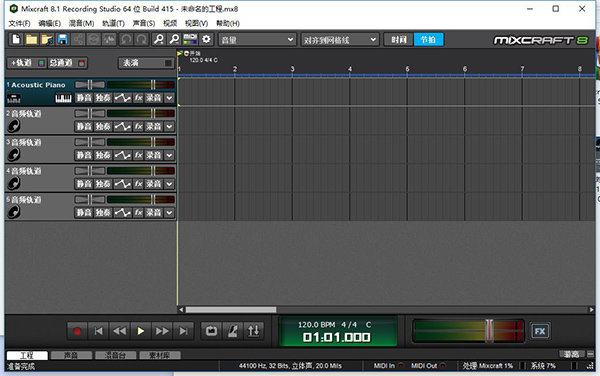Image resolution: width=600 pixels, height=376 pixels.
Task: Zoom out with the second magnifier icon
Action: (174, 39)
